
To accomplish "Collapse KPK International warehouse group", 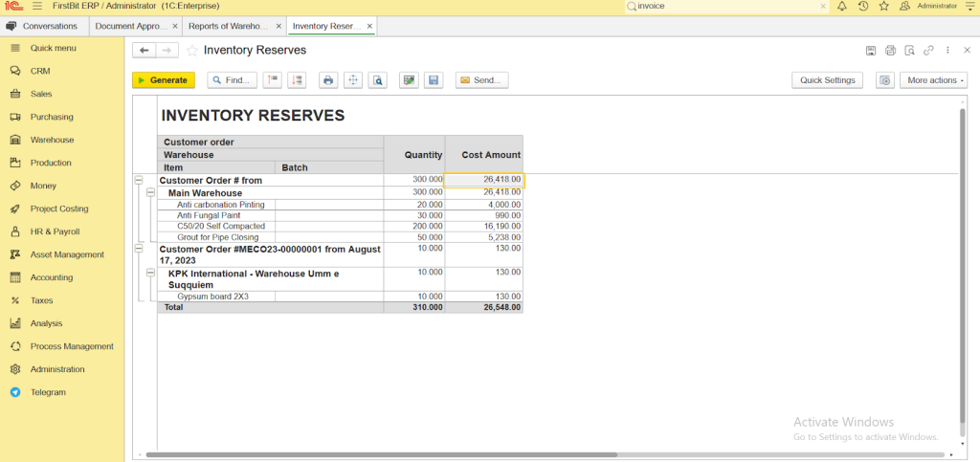I will tap(150, 273).
